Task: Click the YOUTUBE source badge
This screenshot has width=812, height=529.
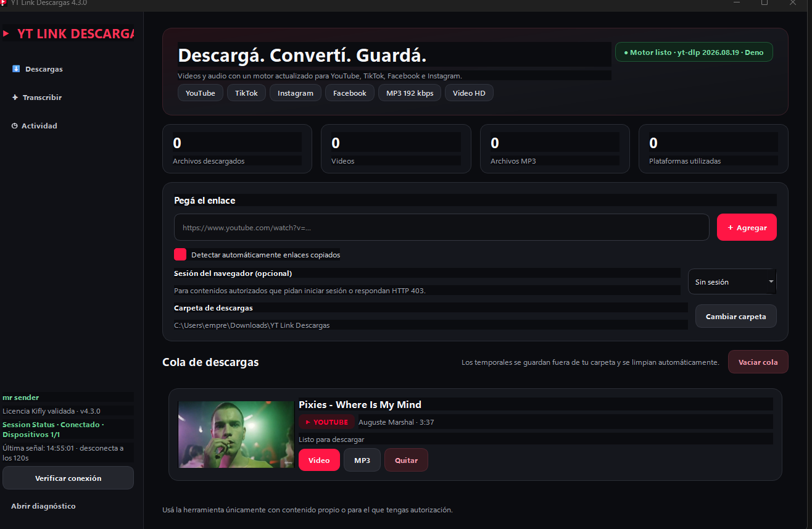Action: pos(327,422)
